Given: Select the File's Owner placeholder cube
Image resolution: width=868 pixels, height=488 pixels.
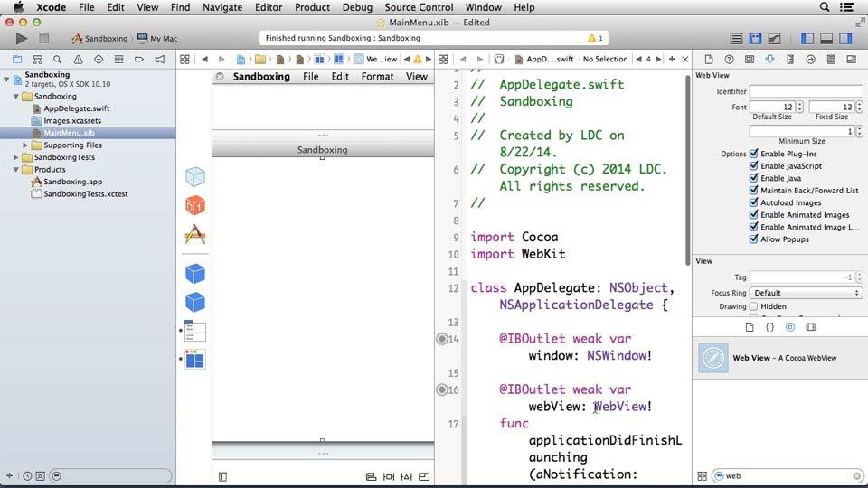Looking at the screenshot, I should point(195,177).
